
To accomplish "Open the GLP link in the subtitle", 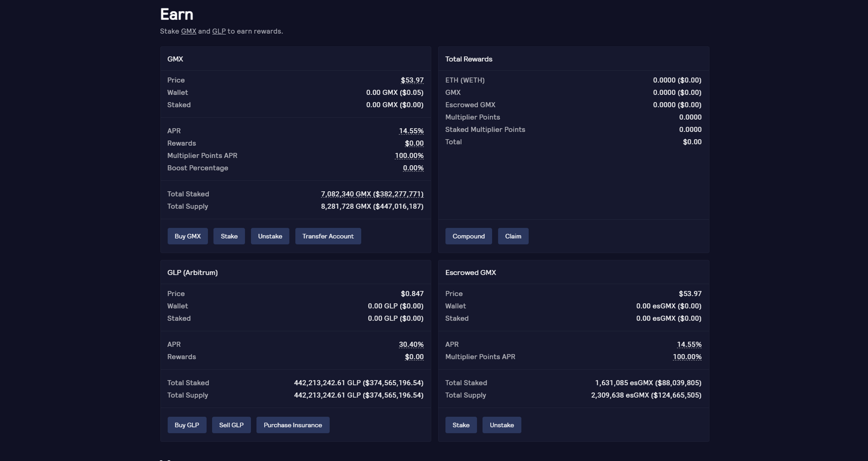I will tap(219, 31).
